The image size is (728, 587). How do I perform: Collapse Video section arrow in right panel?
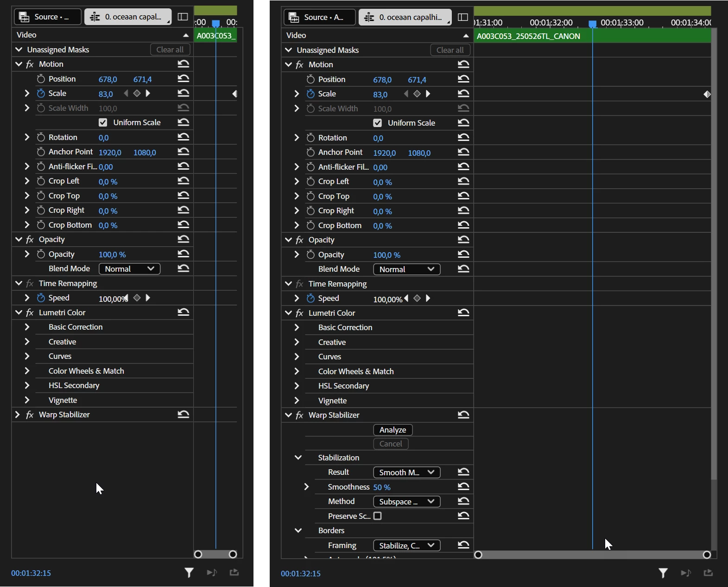coord(466,36)
